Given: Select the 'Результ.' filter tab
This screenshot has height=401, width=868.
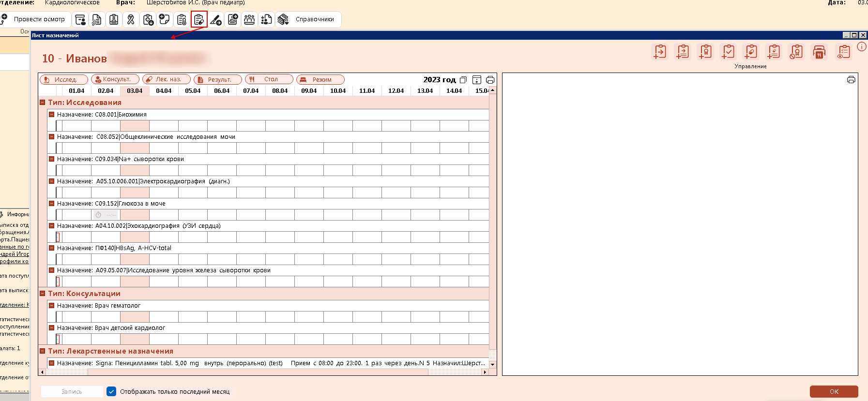Looking at the screenshot, I should pyautogui.click(x=218, y=79).
